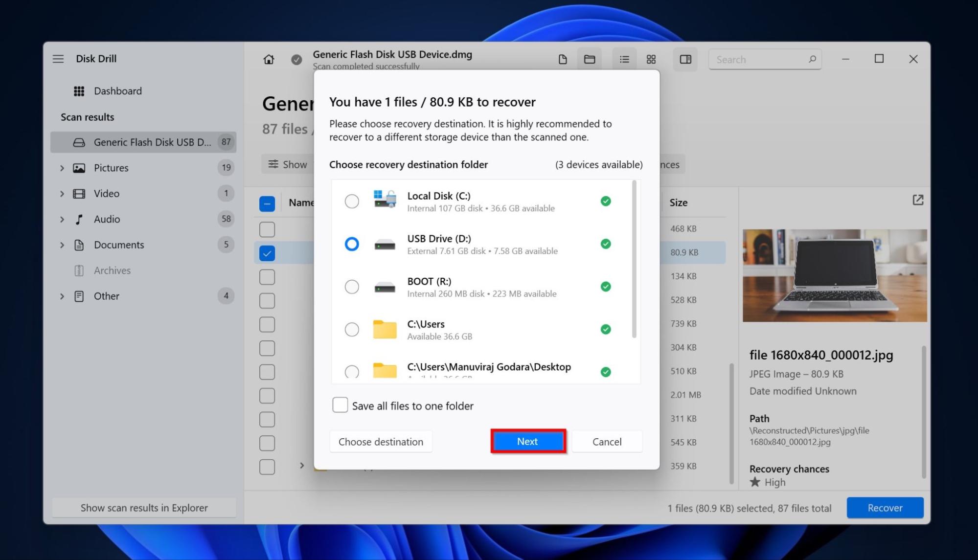Select the file view list icon
The height and width of the screenshot is (560, 978).
[x=623, y=59]
